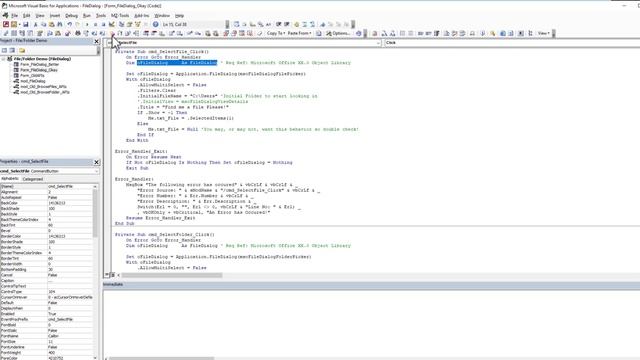Screen dimensions: 640x360
Task: Toggle bookmark with the blue flag icon
Action: [322, 24]
